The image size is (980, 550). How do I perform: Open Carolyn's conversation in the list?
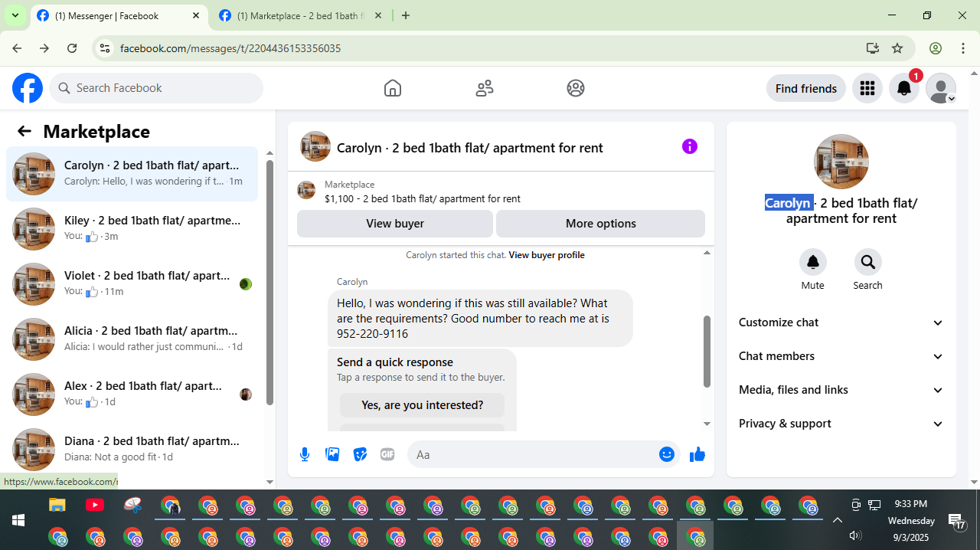[132, 174]
